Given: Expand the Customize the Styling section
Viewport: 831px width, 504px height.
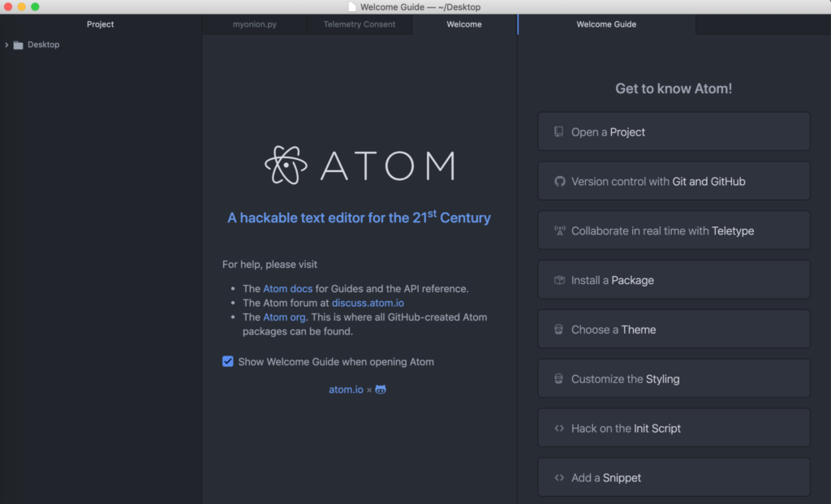Looking at the screenshot, I should (674, 378).
